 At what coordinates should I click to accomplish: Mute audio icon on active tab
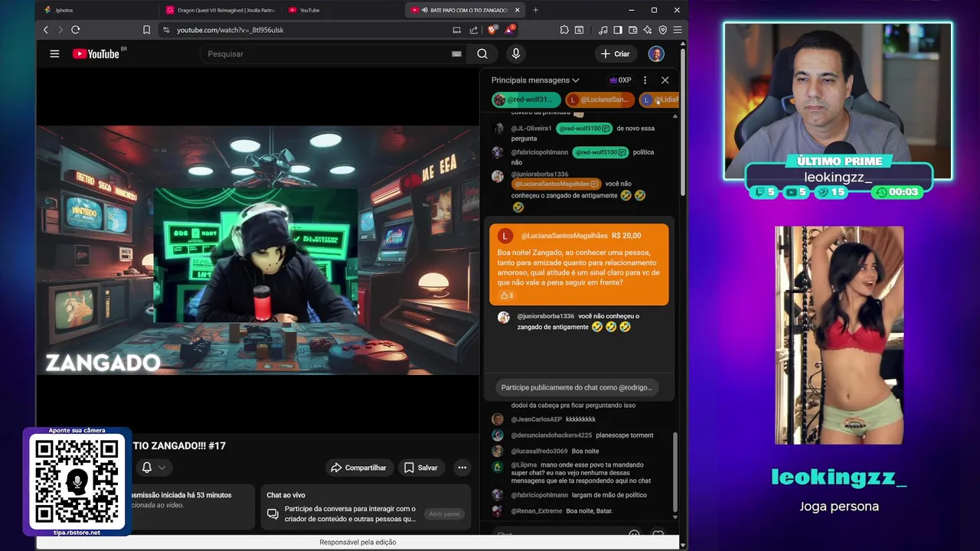(424, 10)
